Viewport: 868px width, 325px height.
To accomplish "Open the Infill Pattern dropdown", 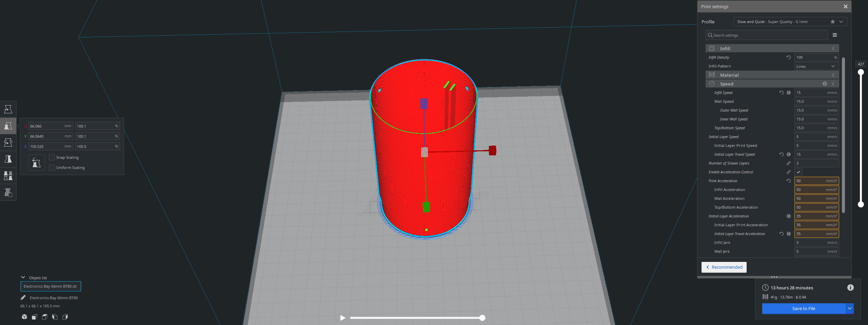I will [x=816, y=66].
